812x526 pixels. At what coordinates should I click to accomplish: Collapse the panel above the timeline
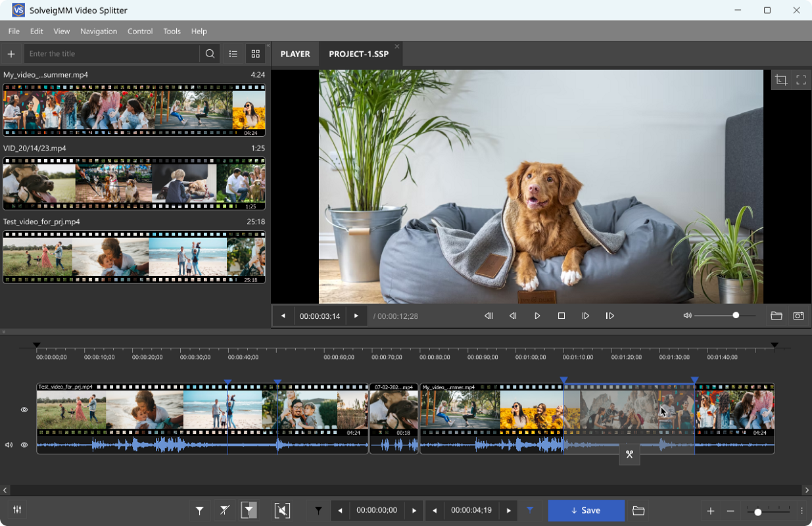(4, 332)
